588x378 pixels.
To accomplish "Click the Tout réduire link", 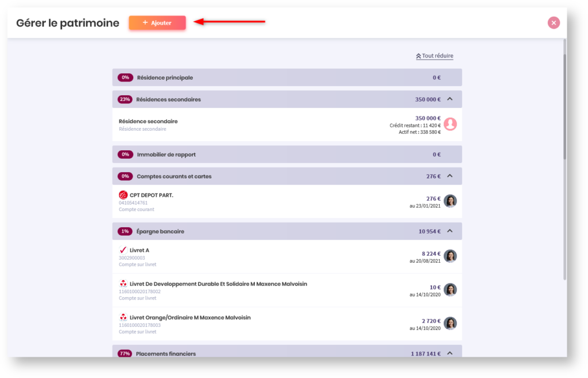I will (435, 56).
